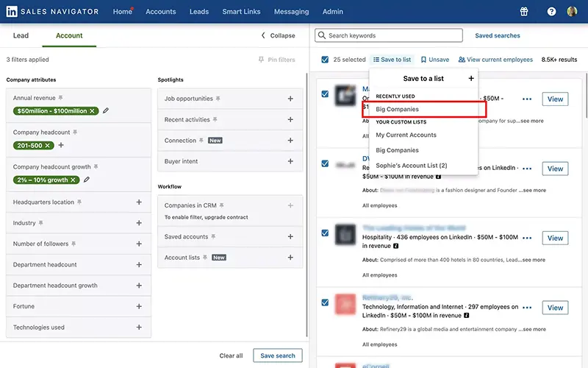The width and height of the screenshot is (588, 368).
Task: Open the Accounts menu
Action: pyautogui.click(x=160, y=12)
